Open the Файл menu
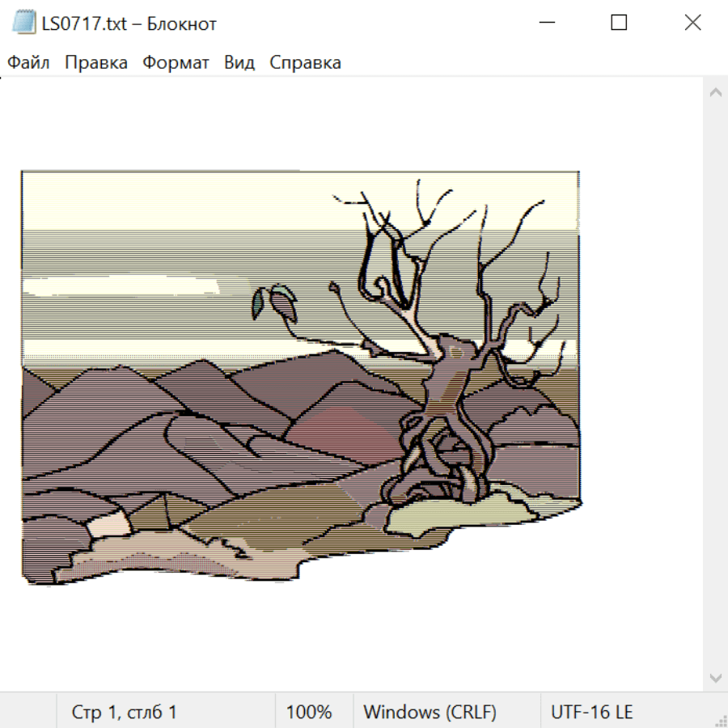The image size is (728, 728). [28, 63]
